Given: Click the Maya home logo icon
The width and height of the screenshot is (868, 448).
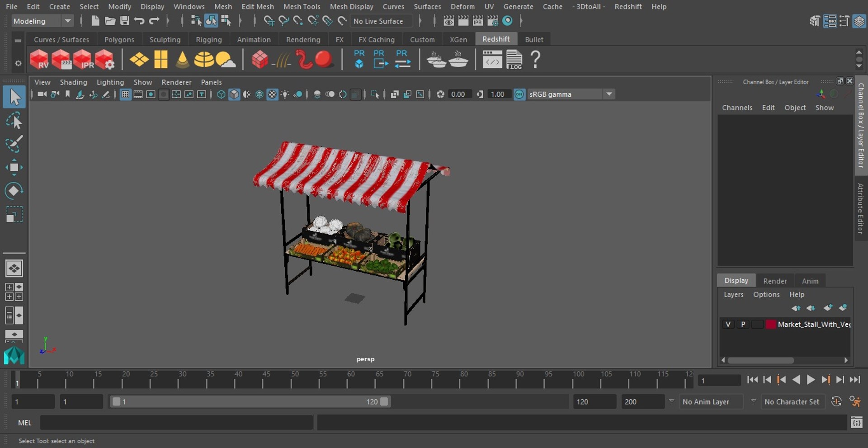Looking at the screenshot, I should pos(14,355).
